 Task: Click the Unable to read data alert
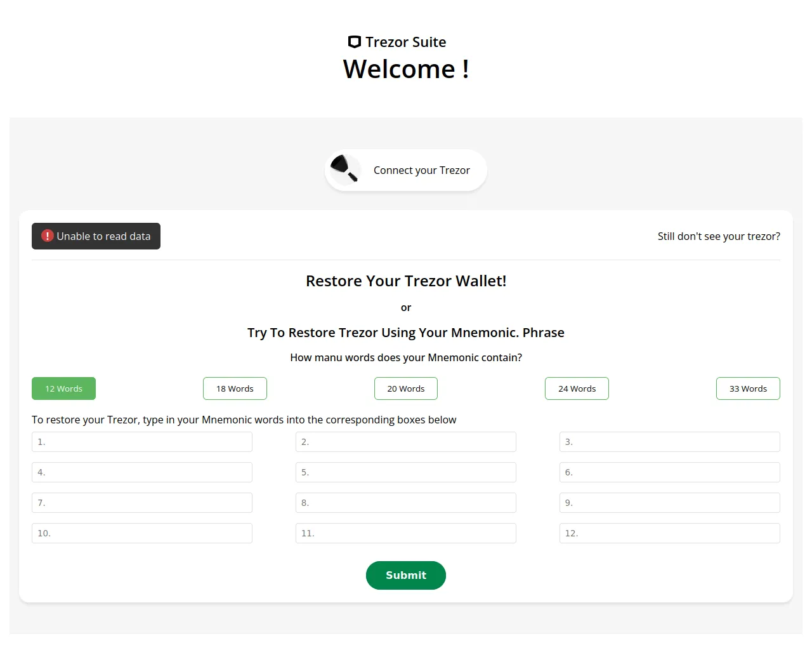(96, 236)
